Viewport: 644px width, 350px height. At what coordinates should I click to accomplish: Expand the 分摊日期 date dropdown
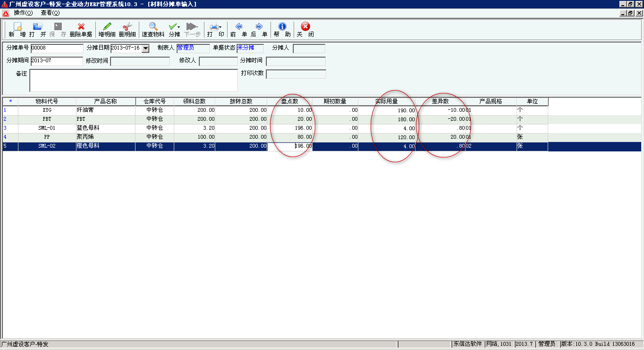tap(145, 48)
